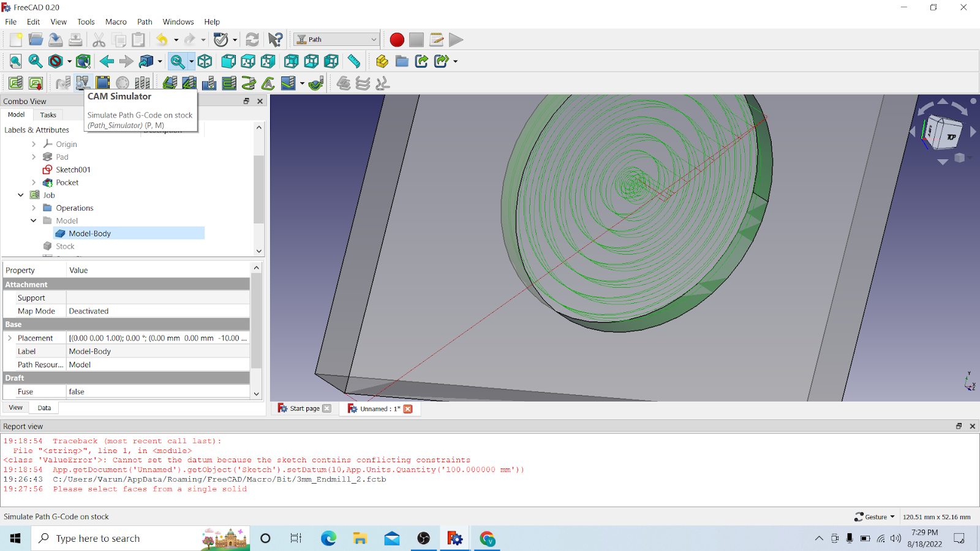Create a new document
This screenshot has width=980, height=551.
coord(16,40)
